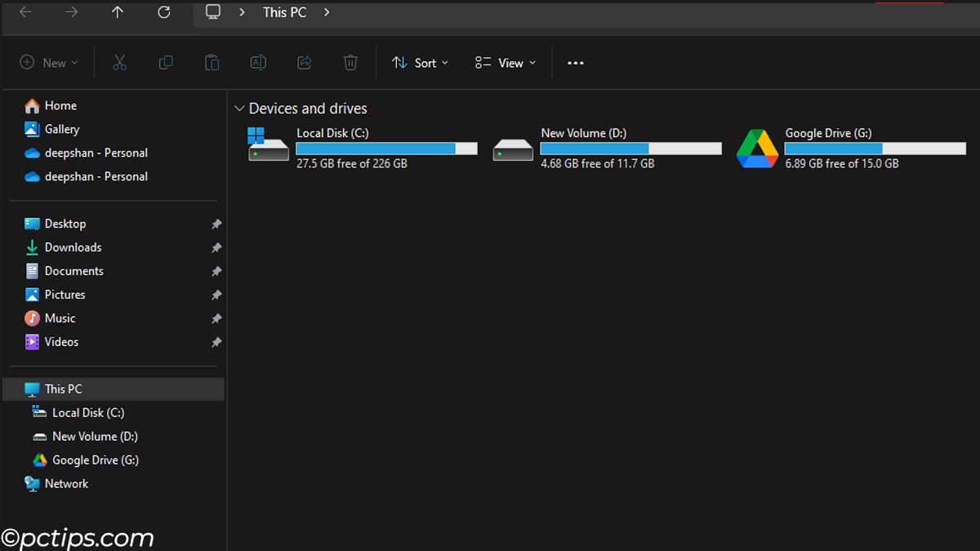Click the pin icon next to Documents
980x551 pixels.
point(216,272)
